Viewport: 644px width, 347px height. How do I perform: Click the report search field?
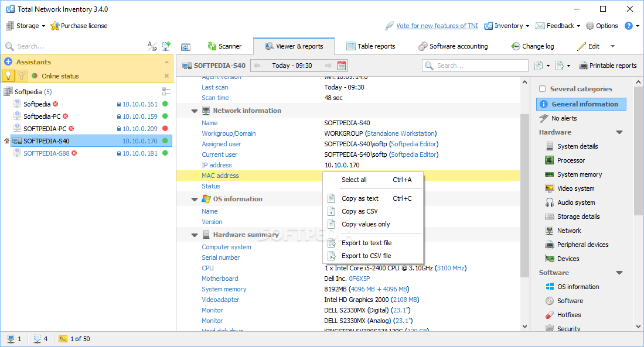[475, 66]
